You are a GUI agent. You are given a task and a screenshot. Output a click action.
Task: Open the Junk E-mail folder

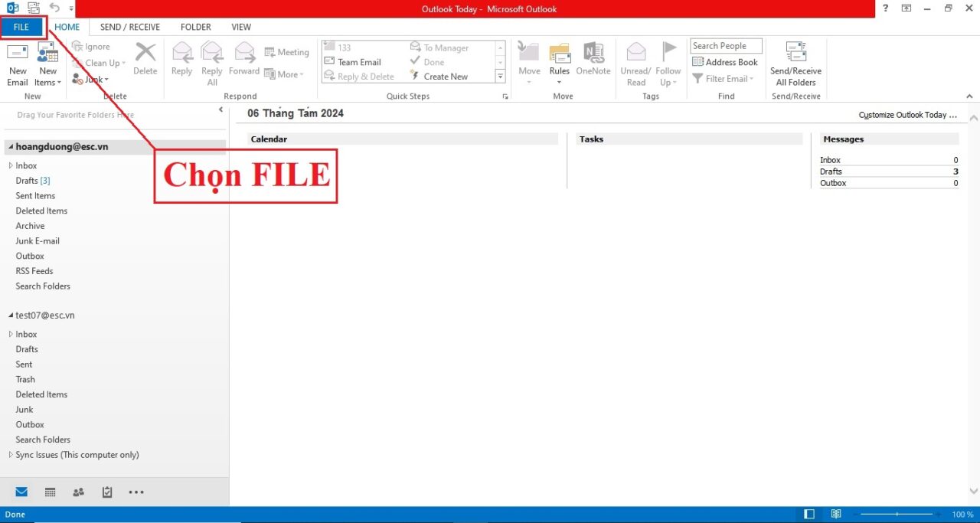38,241
